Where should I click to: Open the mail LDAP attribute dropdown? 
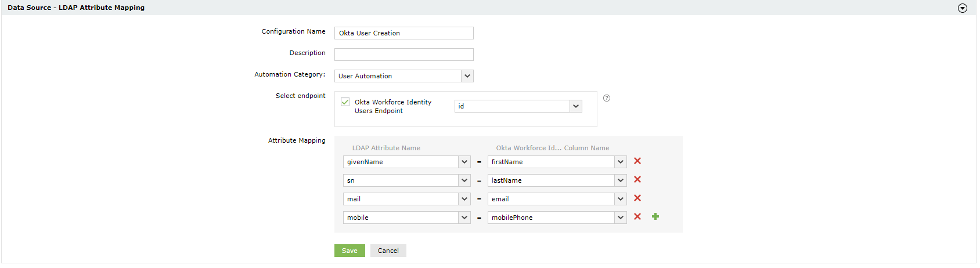click(464, 199)
